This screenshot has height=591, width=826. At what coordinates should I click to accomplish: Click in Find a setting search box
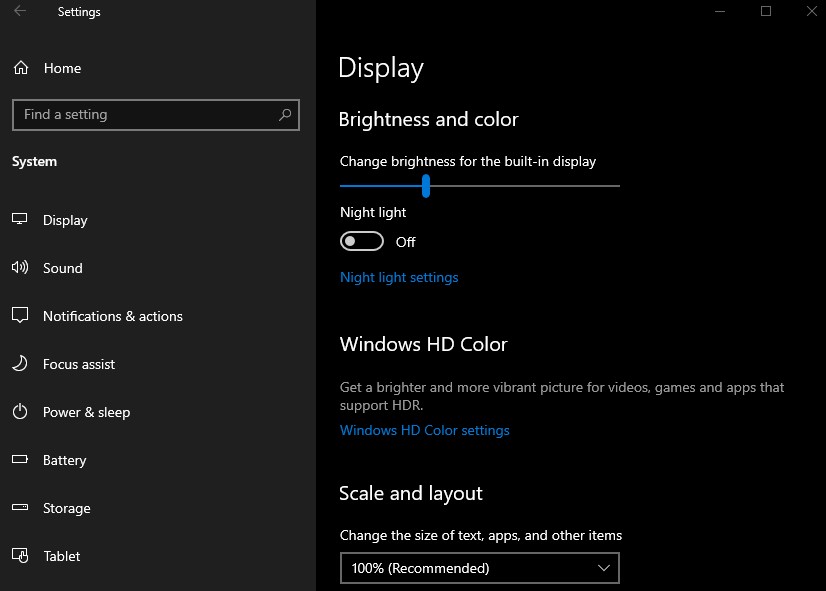(156, 114)
